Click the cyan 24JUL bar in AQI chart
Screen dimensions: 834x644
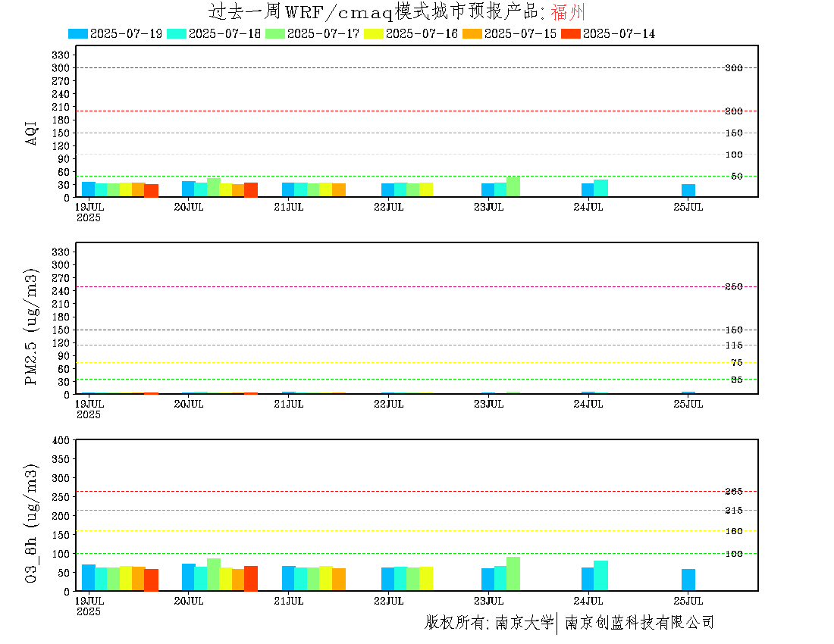click(x=601, y=189)
